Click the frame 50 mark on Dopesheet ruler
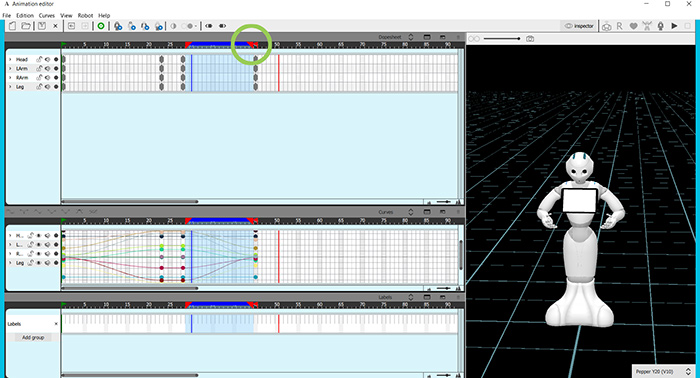This screenshot has width=700, height=378. (277, 45)
